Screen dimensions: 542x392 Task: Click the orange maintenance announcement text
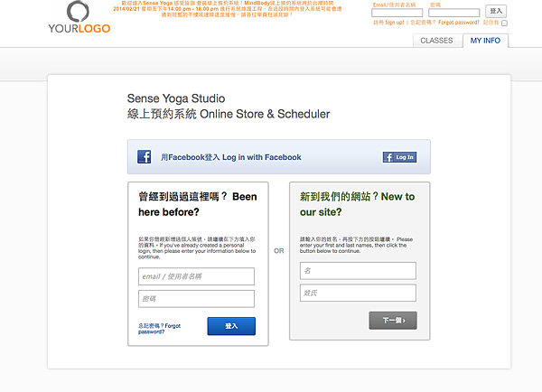tap(227, 9)
